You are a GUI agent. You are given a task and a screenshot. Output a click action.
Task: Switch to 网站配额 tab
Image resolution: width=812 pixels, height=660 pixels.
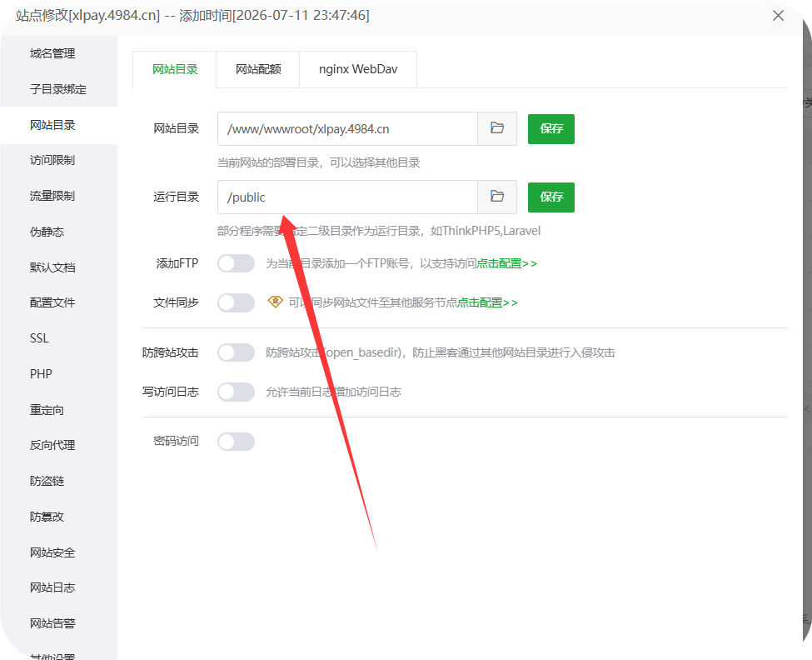pos(258,69)
